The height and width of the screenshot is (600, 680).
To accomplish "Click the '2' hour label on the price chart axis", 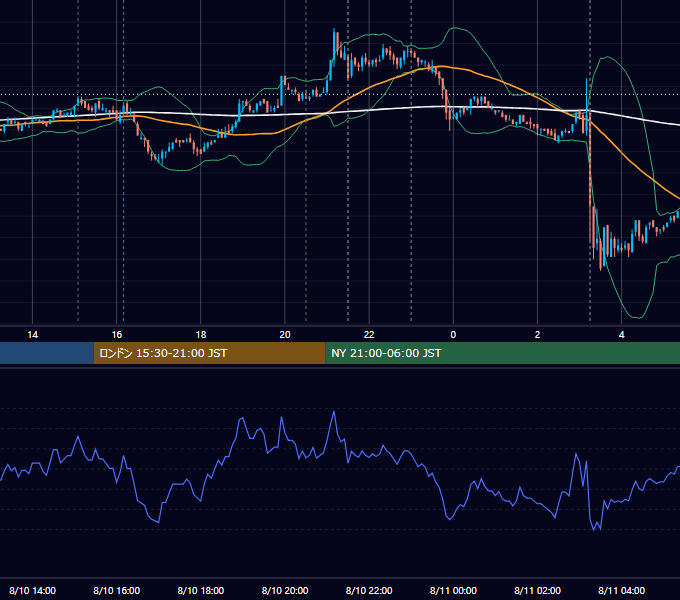I will coord(537,335).
